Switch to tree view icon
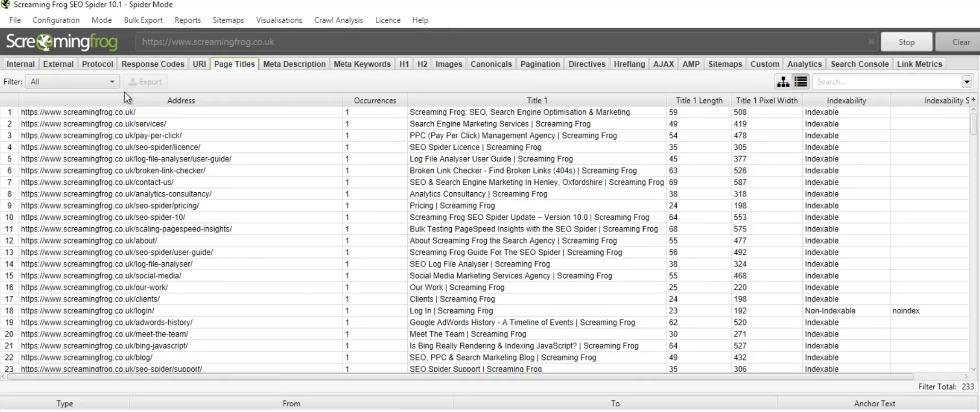Viewport: 980px width, 412px height. (x=783, y=82)
